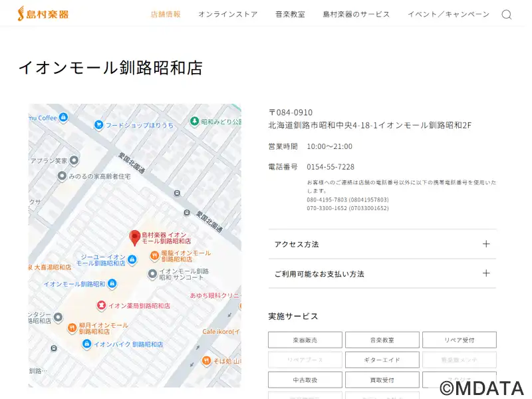
Task: Open the イベント／キャンペーン menu
Action: click(x=448, y=14)
